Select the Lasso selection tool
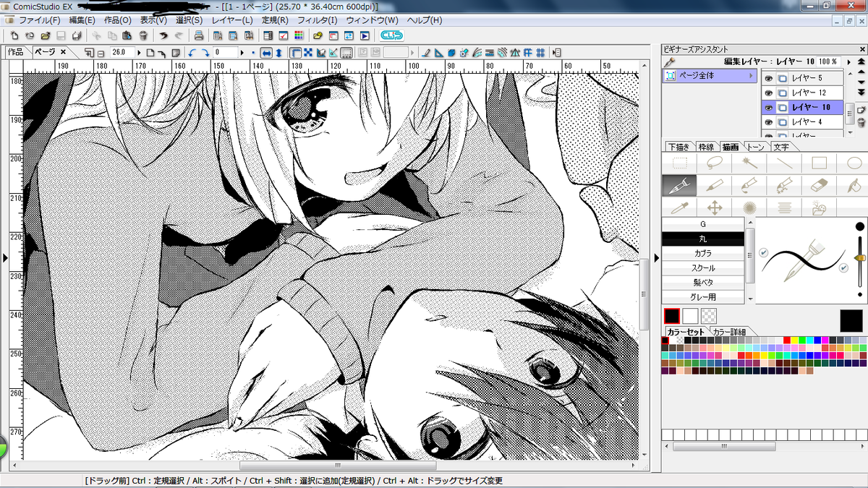Screen dimensions: 868x488 pos(714,163)
